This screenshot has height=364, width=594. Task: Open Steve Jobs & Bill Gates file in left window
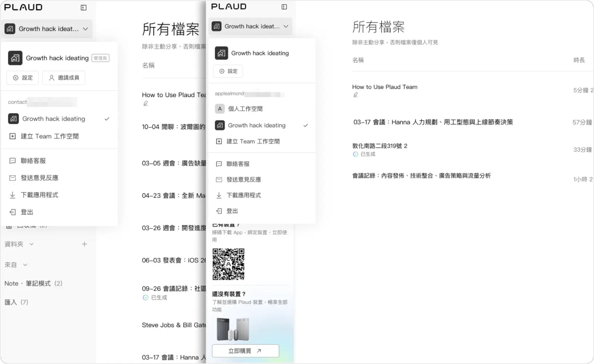(x=174, y=325)
